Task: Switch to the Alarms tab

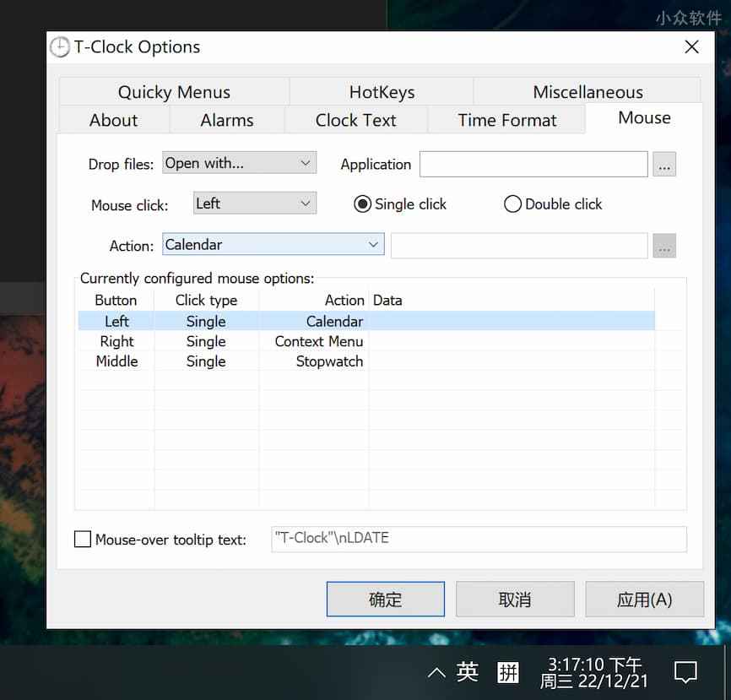Action: point(226,120)
